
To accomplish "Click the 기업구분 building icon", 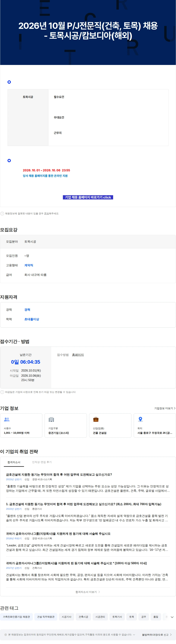I will pos(52,419).
